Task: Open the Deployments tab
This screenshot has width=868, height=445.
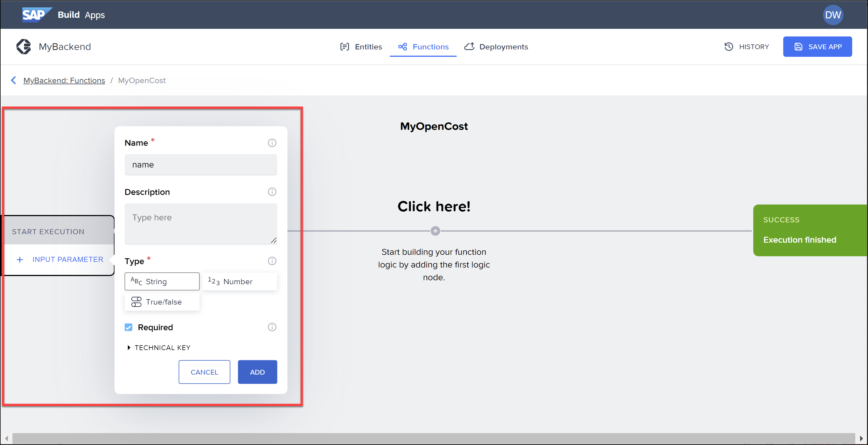Action: click(x=496, y=47)
